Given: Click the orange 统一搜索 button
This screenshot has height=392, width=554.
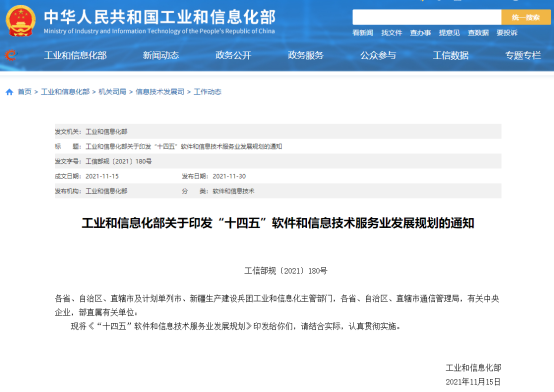Looking at the screenshot, I should [526, 17].
